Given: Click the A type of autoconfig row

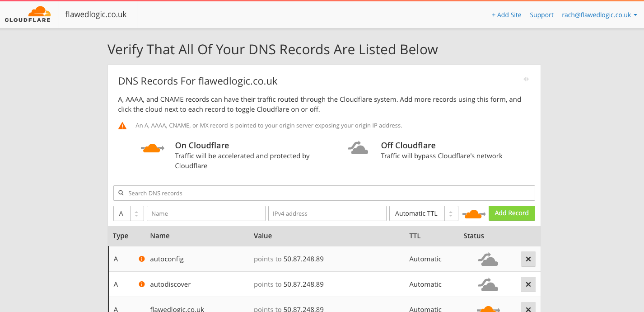Looking at the screenshot, I should point(116,259).
